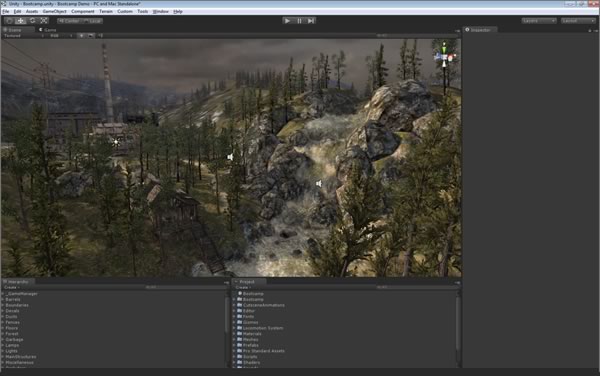Open the Terrain menu
Image resolution: width=600 pixels, height=376 pixels.
(106, 11)
